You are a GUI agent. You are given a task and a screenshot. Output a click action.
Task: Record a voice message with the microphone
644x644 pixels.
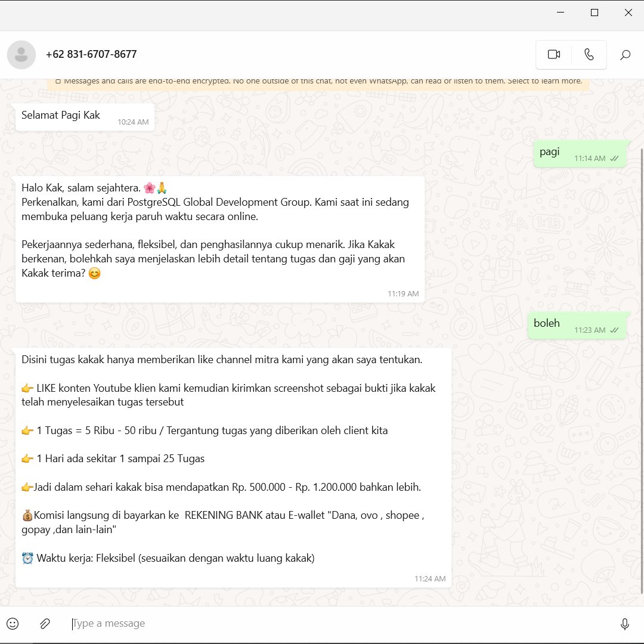pyautogui.click(x=624, y=624)
